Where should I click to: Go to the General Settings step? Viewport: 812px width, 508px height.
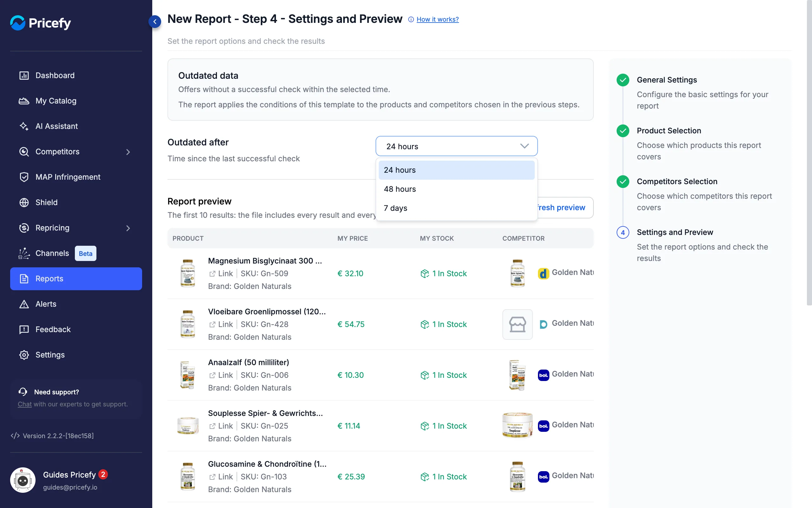[x=667, y=80]
